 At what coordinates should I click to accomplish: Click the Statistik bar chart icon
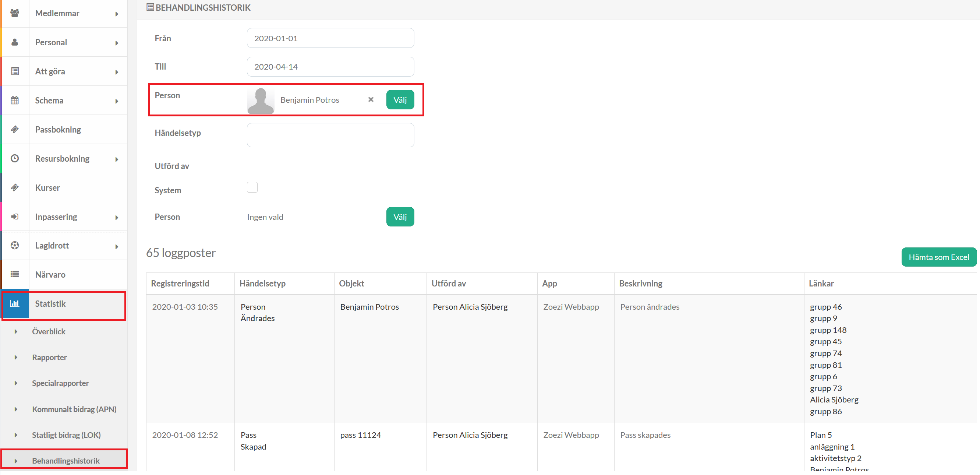(x=15, y=304)
